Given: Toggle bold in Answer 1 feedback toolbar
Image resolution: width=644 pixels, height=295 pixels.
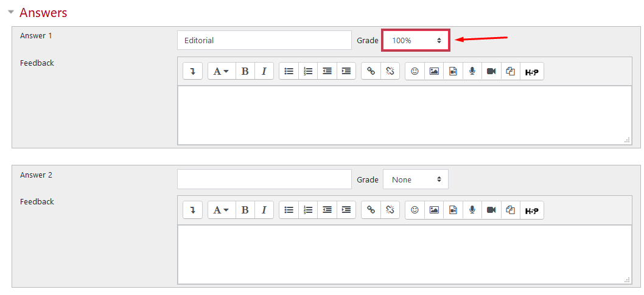Looking at the screenshot, I should [245, 71].
